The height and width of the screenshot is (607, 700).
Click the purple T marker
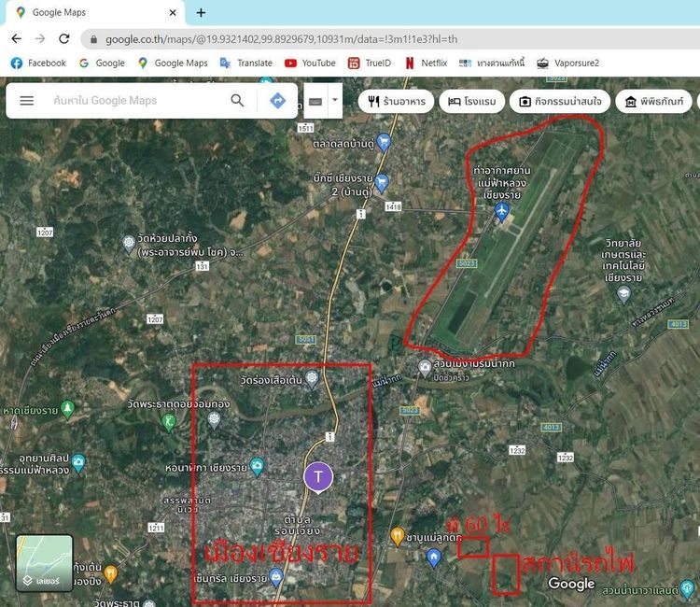click(x=318, y=477)
